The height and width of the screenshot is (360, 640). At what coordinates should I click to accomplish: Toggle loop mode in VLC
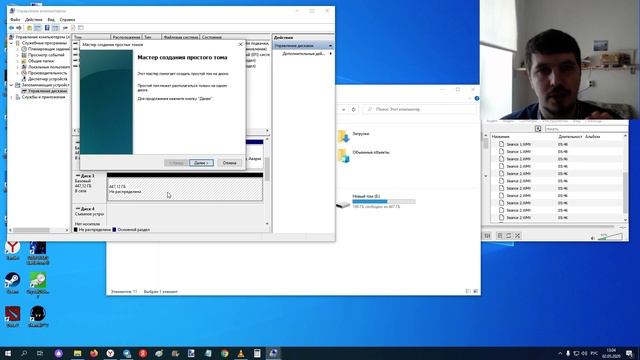coord(509,236)
